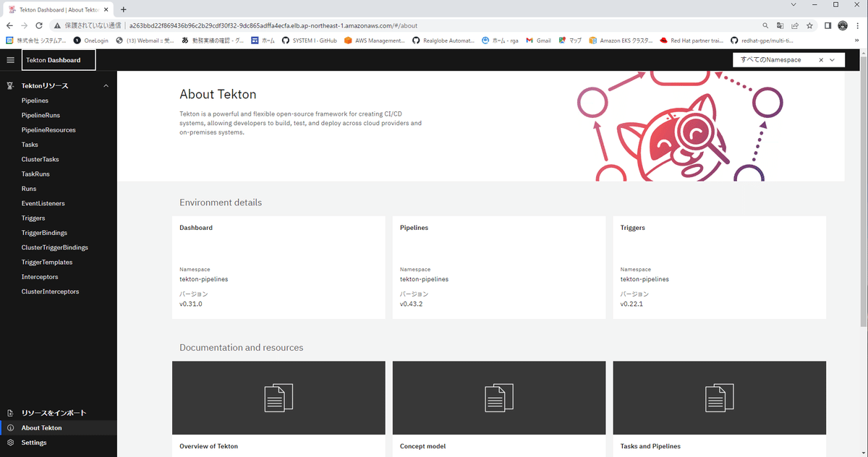Open the Concept model documentation card
The height and width of the screenshot is (457, 868).
pos(498,398)
